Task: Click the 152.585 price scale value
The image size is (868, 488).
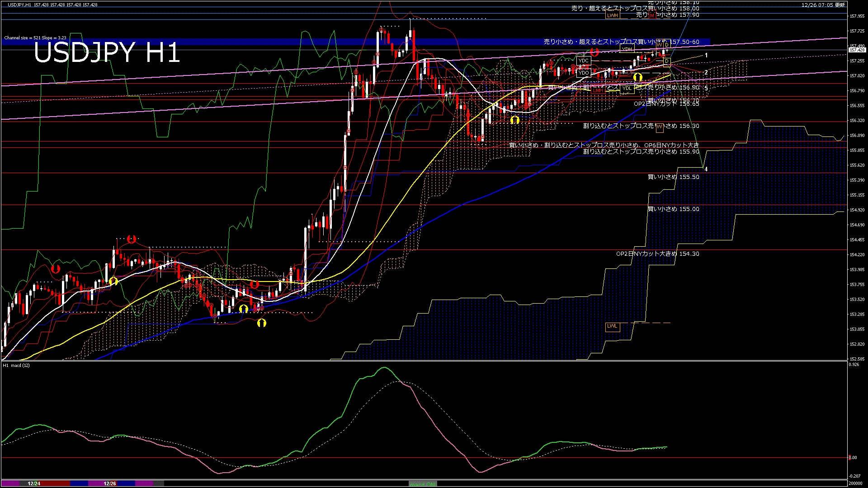Action: [857, 359]
